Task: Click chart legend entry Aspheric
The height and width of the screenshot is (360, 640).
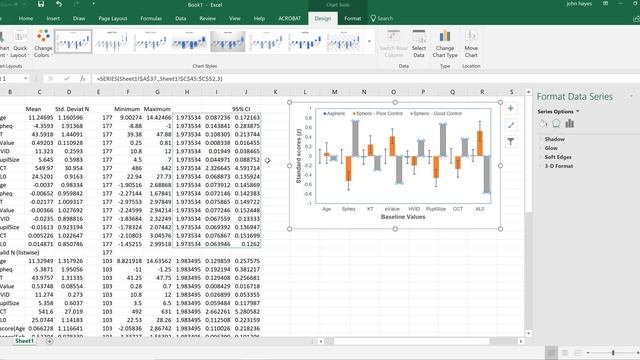Action: click(334, 113)
